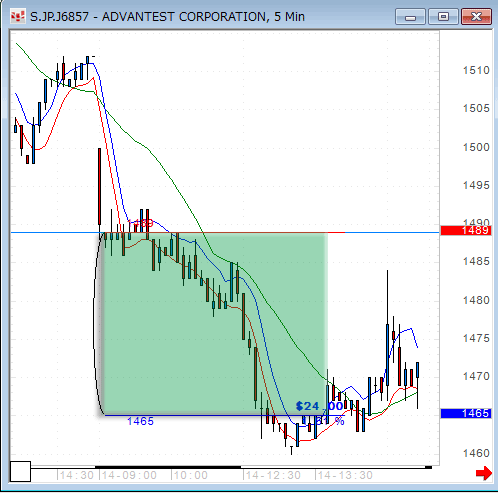Viewport: 498px width, 493px height.
Task: Click the red 1489 label near the entry line
Action: tap(140, 223)
